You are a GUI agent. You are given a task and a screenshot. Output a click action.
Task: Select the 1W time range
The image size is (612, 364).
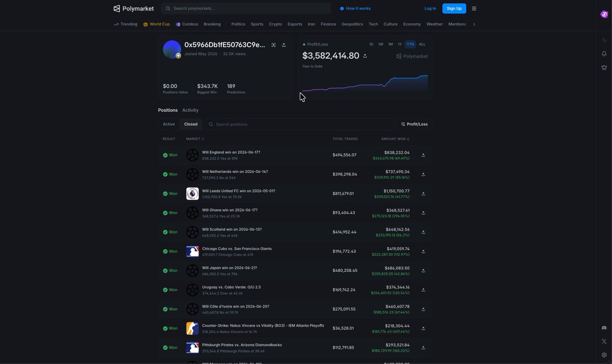click(381, 44)
